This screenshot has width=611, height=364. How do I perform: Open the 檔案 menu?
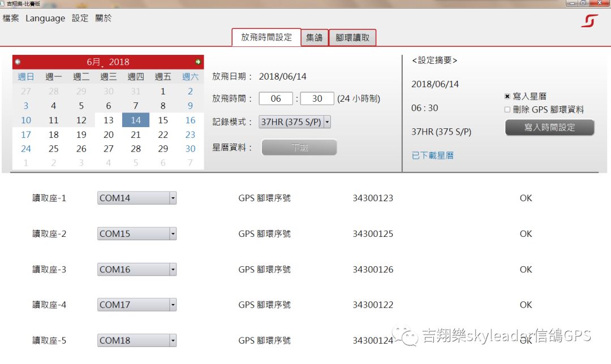tap(11, 18)
